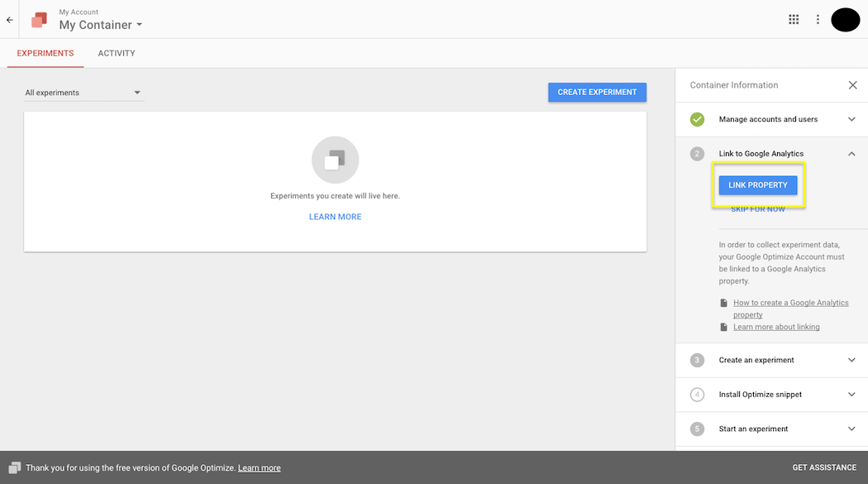Switch to the Activity tab
The width and height of the screenshot is (868, 484).
pyautogui.click(x=117, y=53)
